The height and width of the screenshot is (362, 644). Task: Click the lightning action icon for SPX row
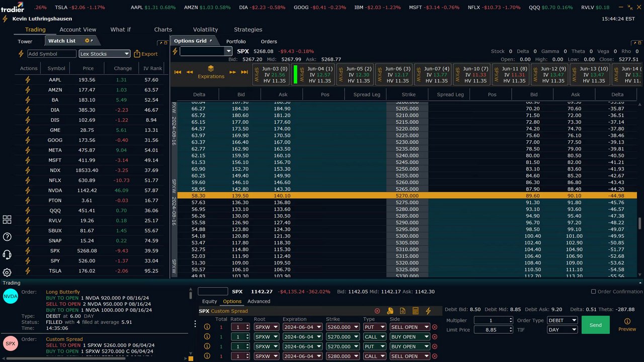[28, 251]
